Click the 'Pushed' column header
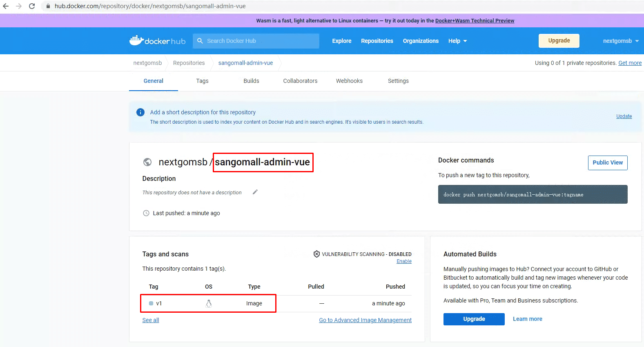Viewport: 644px width, 347px height. point(395,287)
